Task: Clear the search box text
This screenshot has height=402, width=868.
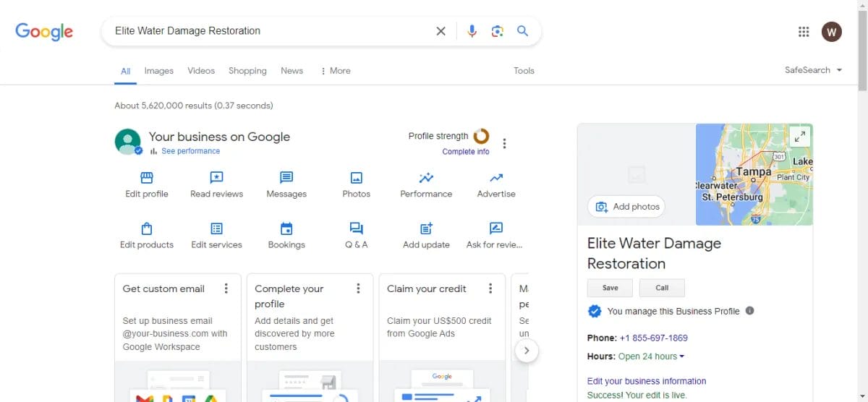Action: click(x=441, y=31)
